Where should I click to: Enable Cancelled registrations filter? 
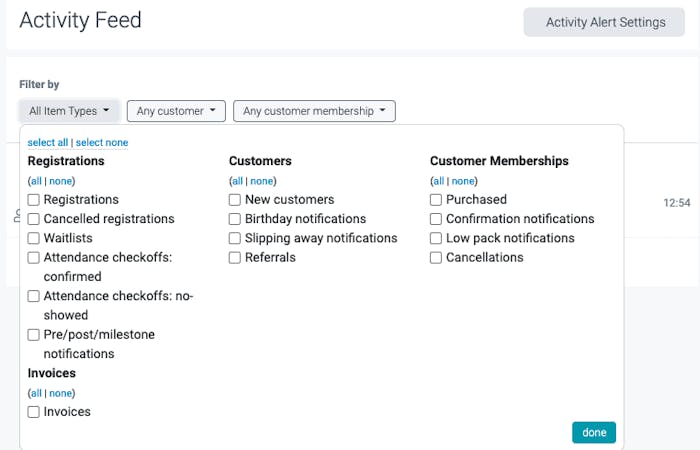(x=34, y=219)
